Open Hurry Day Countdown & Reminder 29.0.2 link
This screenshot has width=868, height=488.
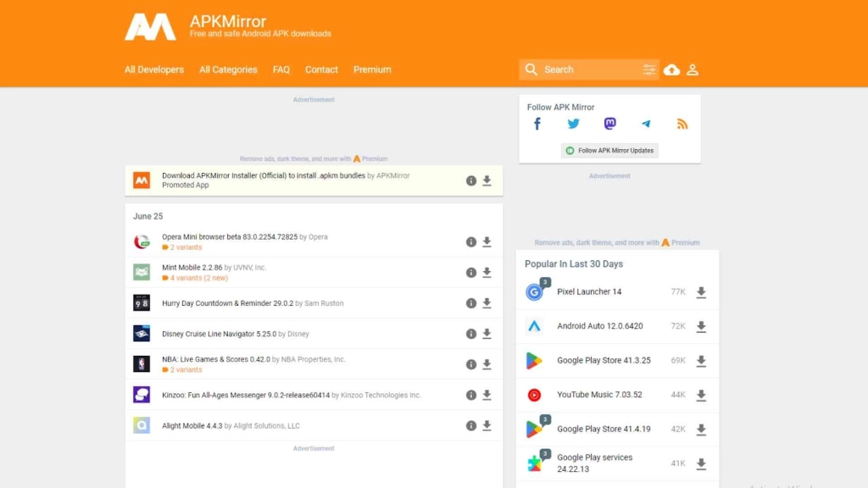pyautogui.click(x=227, y=303)
